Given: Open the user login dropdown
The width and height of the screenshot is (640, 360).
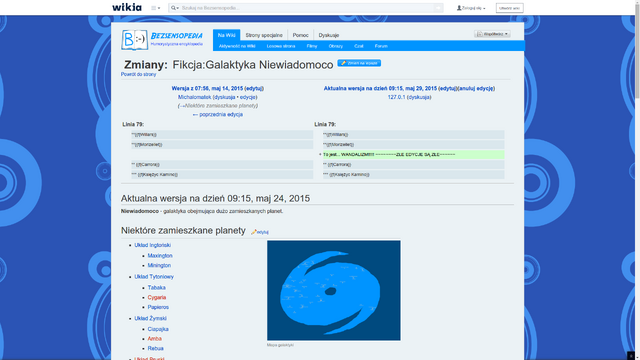Looking at the screenshot, I should point(471,8).
